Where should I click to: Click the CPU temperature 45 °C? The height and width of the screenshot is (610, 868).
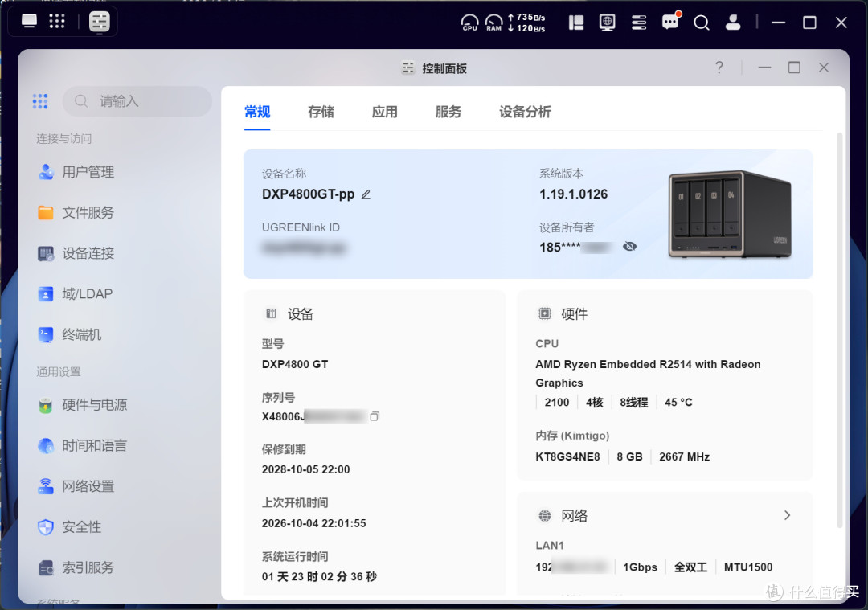[678, 403]
